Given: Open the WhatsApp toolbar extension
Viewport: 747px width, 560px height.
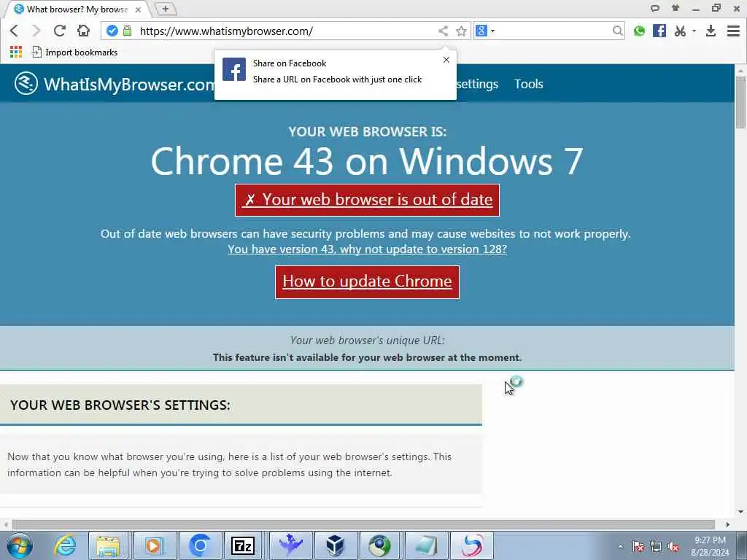Looking at the screenshot, I should coord(639,31).
